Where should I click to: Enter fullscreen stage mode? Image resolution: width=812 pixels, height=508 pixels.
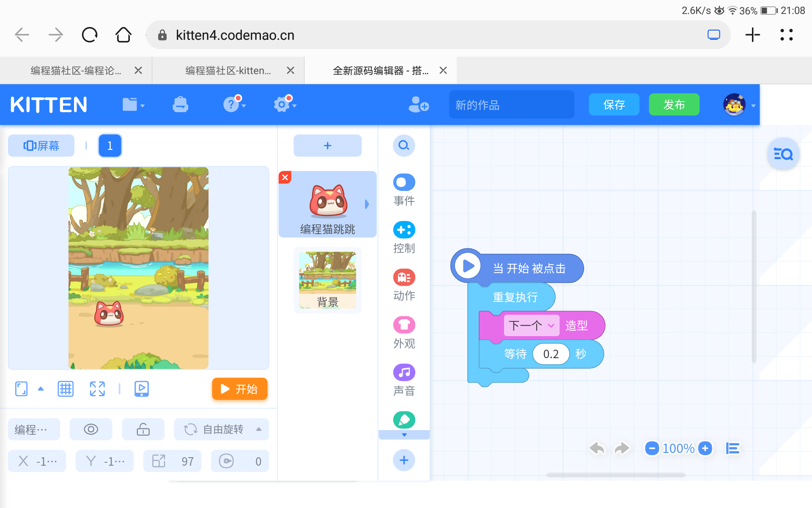coord(97,389)
